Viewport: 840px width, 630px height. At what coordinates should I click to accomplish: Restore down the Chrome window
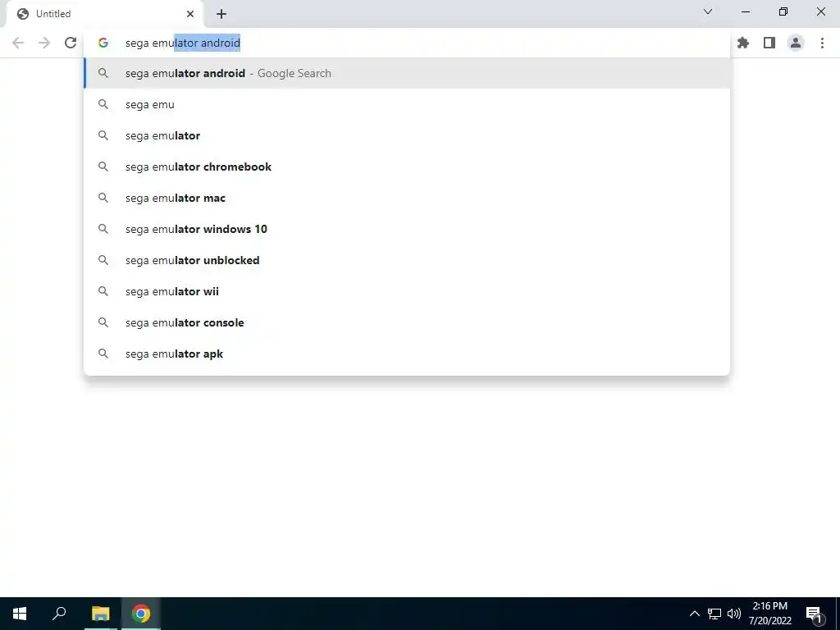click(783, 11)
